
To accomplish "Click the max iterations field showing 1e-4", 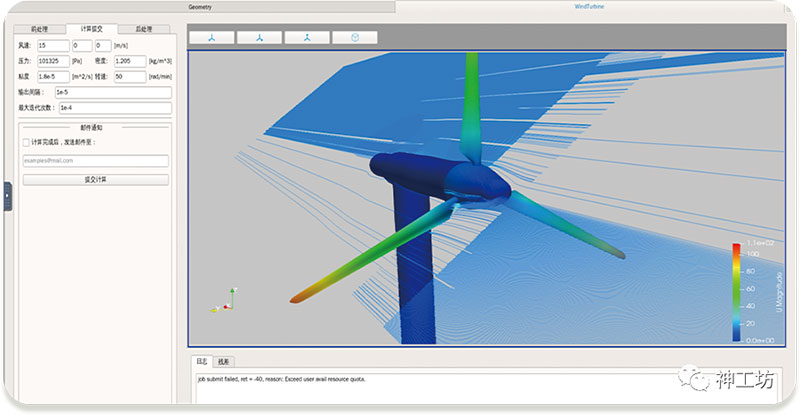I will pyautogui.click(x=115, y=108).
